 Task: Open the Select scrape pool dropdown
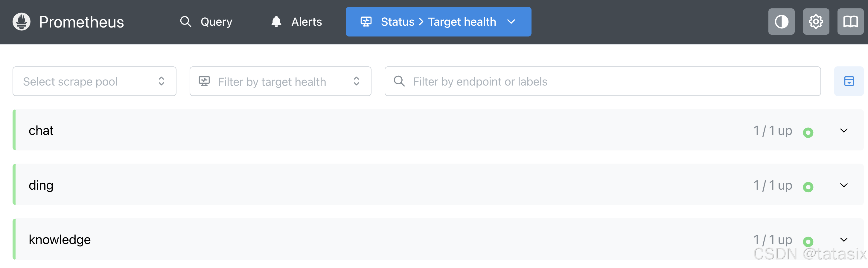coord(94,81)
